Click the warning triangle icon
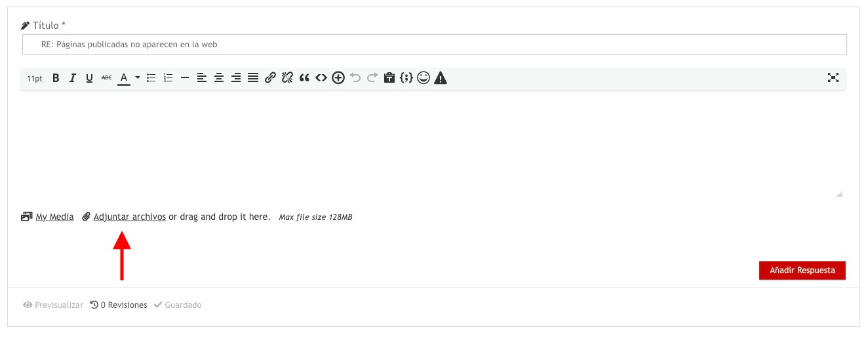Image resolution: width=868 pixels, height=342 pixels. coord(441,78)
